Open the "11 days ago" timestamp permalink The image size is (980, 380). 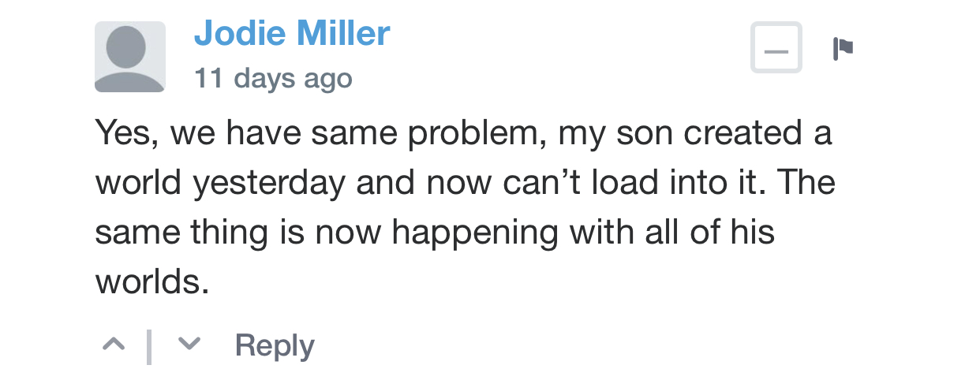tap(273, 78)
